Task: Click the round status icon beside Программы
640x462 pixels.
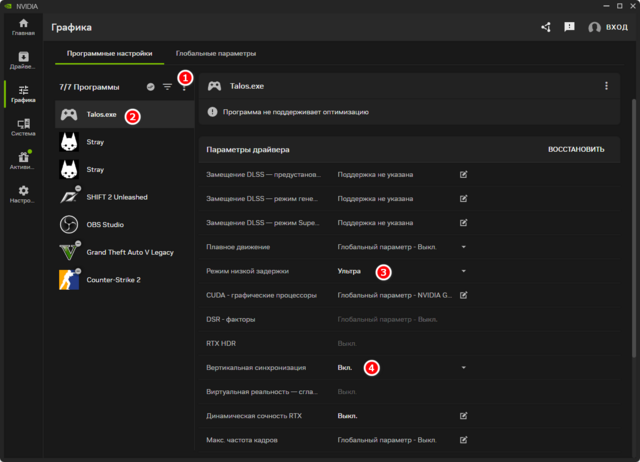Action: point(151,87)
